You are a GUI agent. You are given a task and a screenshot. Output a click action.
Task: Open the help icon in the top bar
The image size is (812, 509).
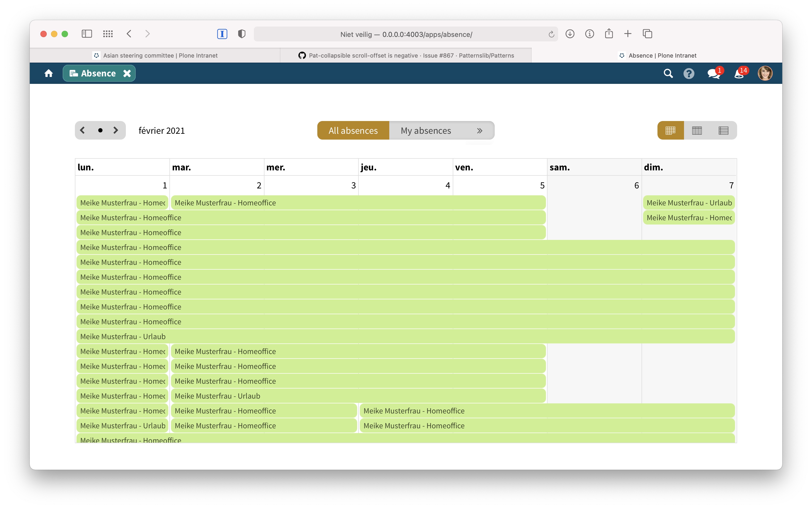point(689,73)
